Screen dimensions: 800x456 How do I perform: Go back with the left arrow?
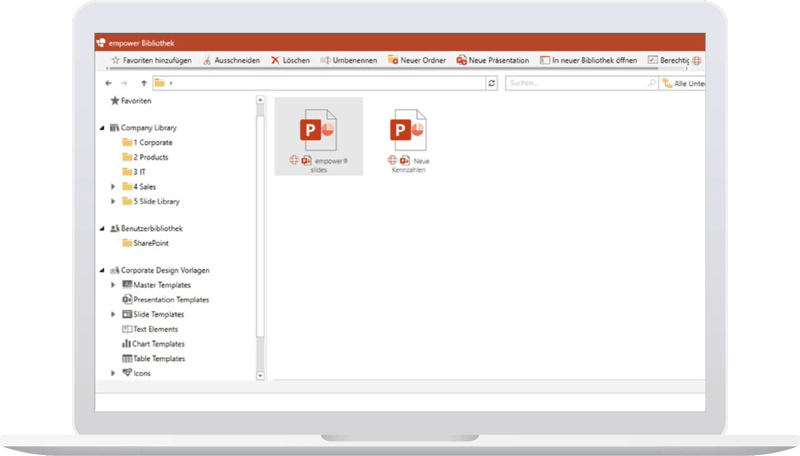pyautogui.click(x=108, y=83)
